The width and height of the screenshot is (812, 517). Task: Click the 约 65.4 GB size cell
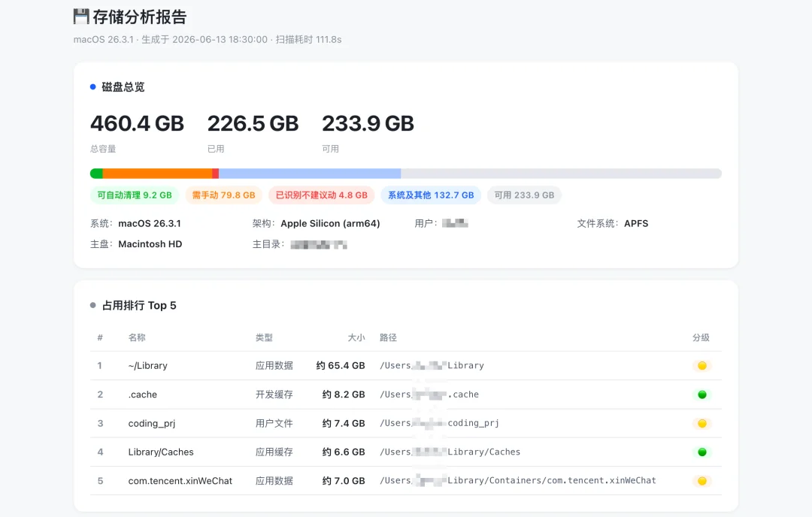[x=341, y=366]
